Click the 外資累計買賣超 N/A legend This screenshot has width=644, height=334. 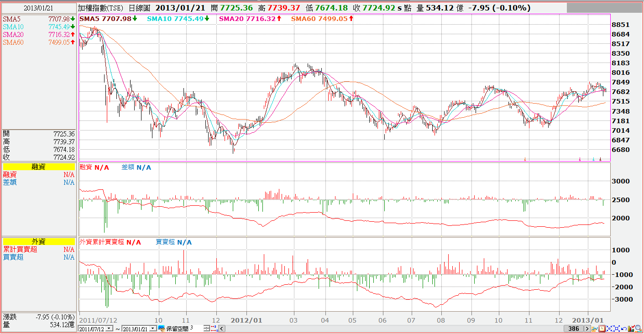point(110,242)
